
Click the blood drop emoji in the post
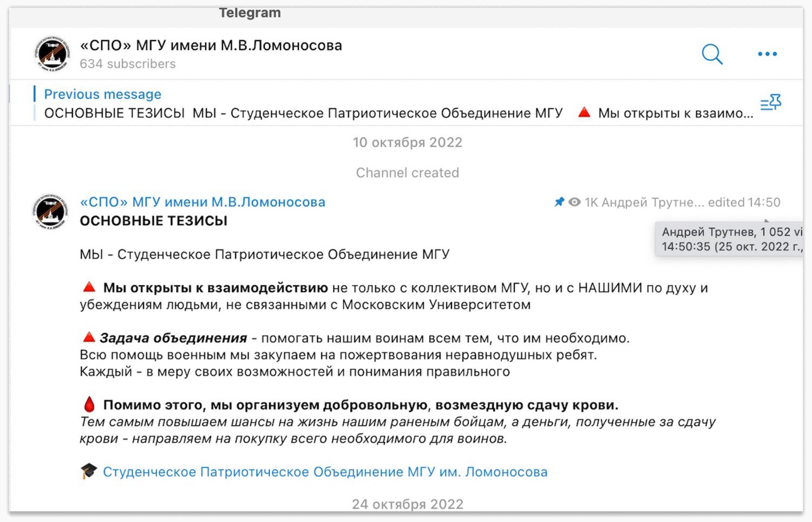click(89, 404)
